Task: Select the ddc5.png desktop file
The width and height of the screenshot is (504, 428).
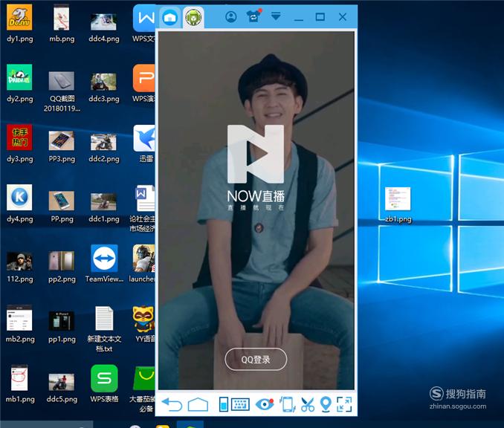Action: [x=62, y=388]
